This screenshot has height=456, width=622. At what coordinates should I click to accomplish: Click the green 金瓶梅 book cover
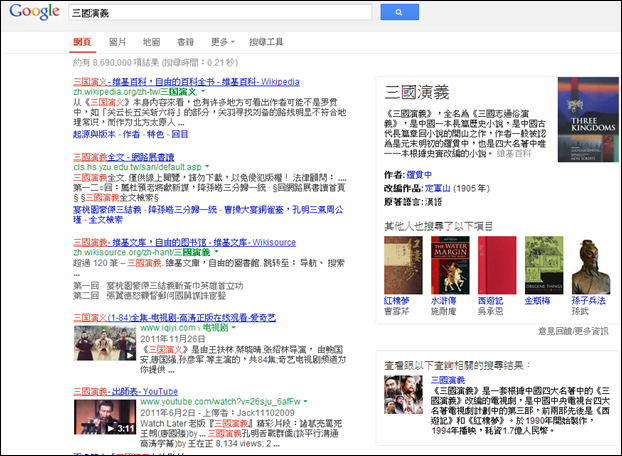click(x=544, y=265)
